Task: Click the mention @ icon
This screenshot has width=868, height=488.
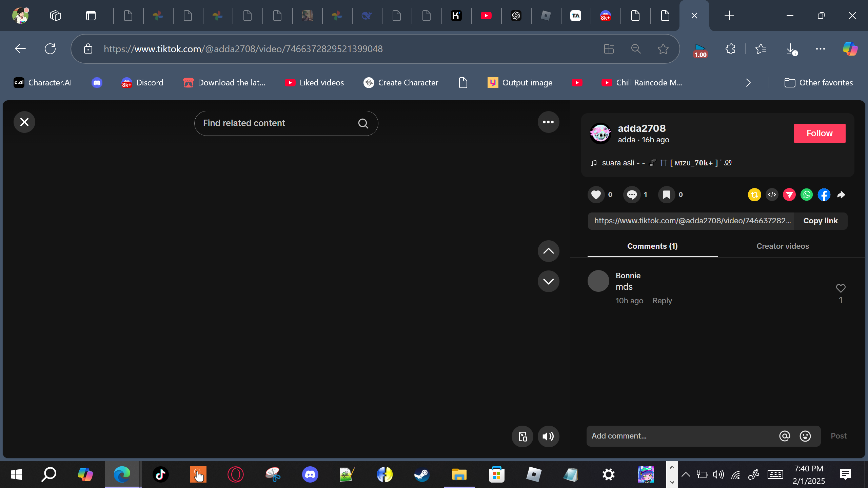Action: tap(785, 436)
